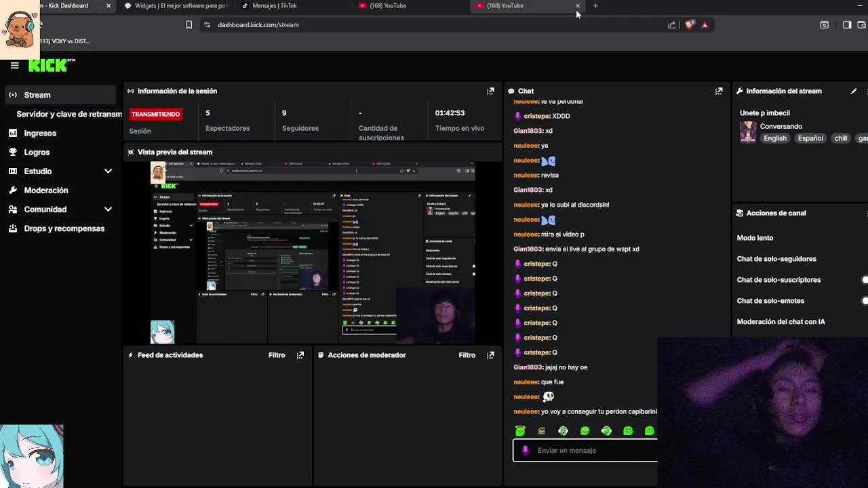Click the brown box-face emote
Screen dimensions: 868x488
coord(542,430)
